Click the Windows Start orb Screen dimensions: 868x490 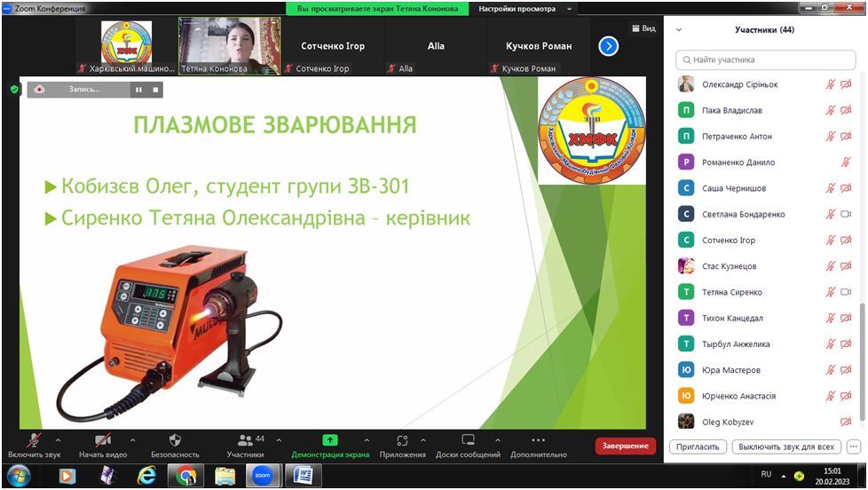[x=19, y=476]
